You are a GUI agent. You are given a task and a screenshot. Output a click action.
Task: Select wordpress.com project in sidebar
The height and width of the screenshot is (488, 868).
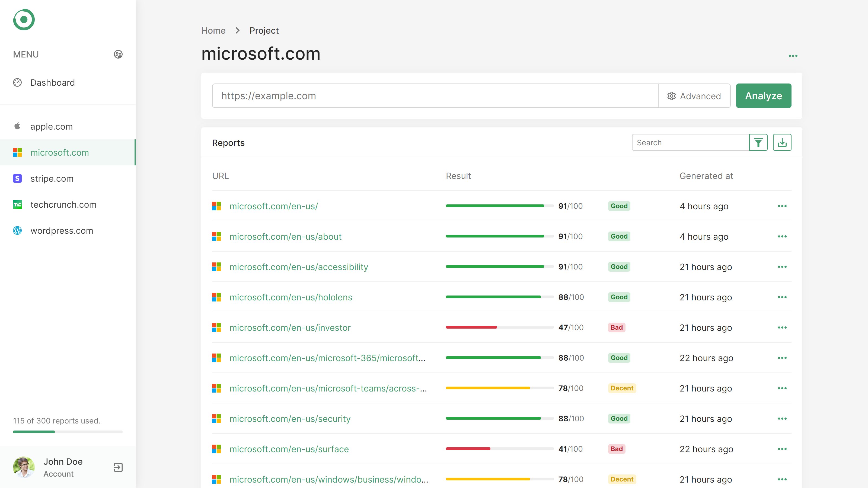point(67,230)
